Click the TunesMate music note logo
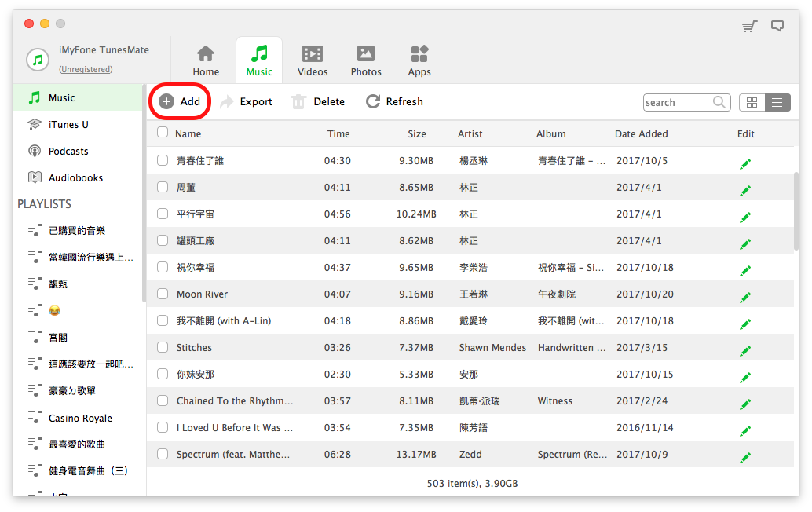812x512 pixels. 37,60
